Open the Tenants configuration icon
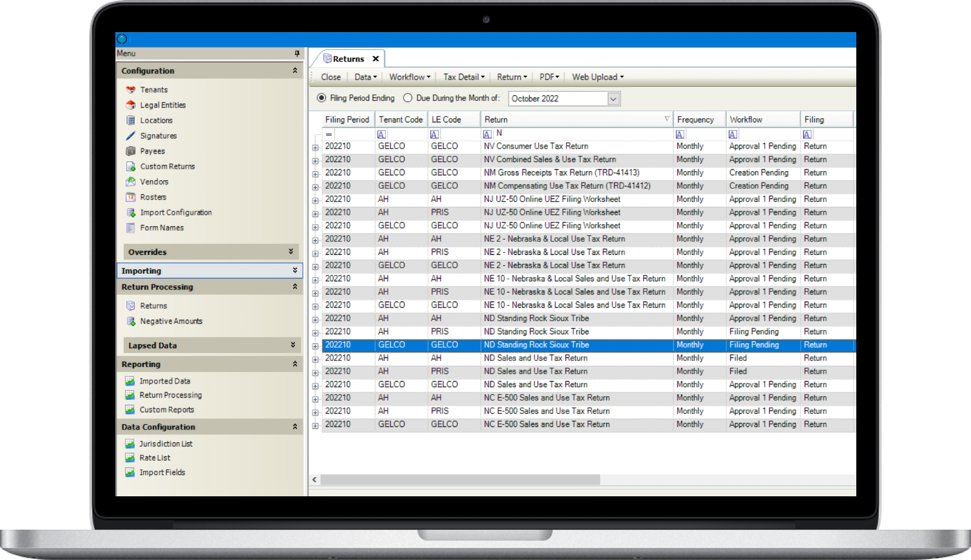Image resolution: width=971 pixels, height=560 pixels. click(x=132, y=89)
